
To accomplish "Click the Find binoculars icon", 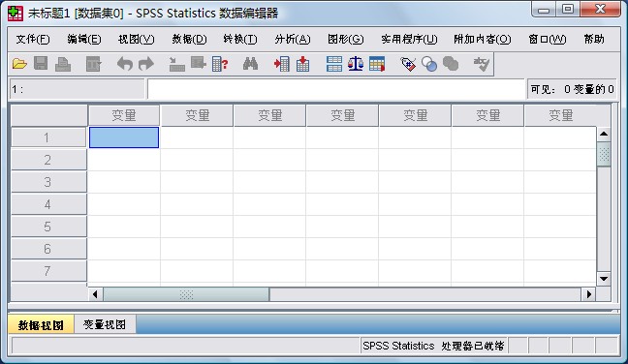I will click(250, 64).
